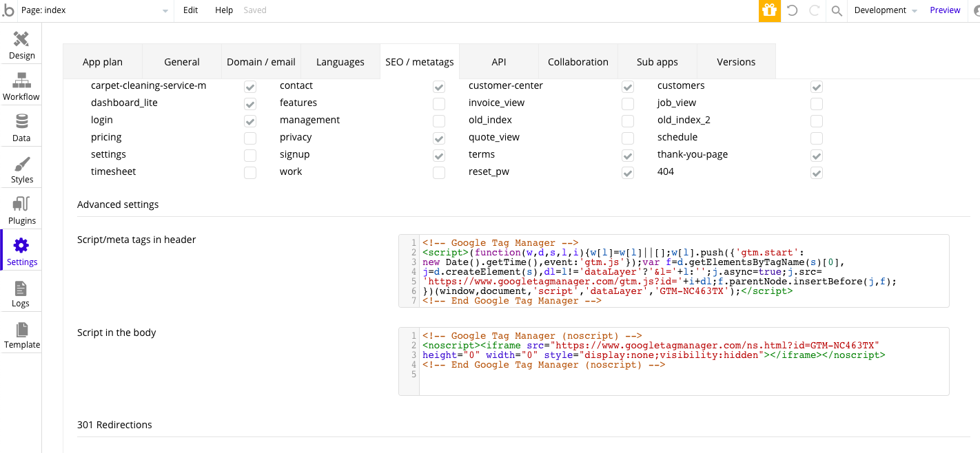Check the old_index_2 checkbox
Image resolution: width=980 pixels, height=453 pixels.
(x=817, y=121)
